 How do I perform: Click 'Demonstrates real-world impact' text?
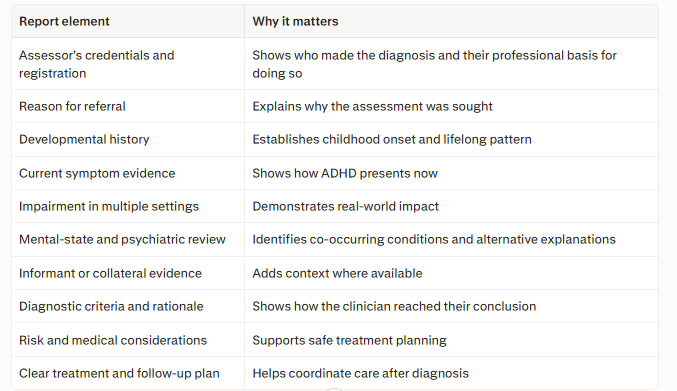(345, 206)
